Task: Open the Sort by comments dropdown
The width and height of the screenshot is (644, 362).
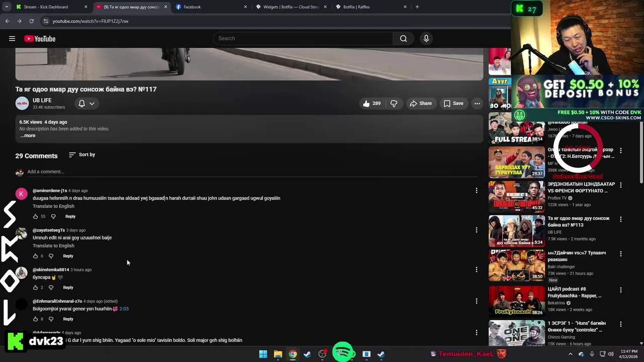Action: click(x=82, y=155)
